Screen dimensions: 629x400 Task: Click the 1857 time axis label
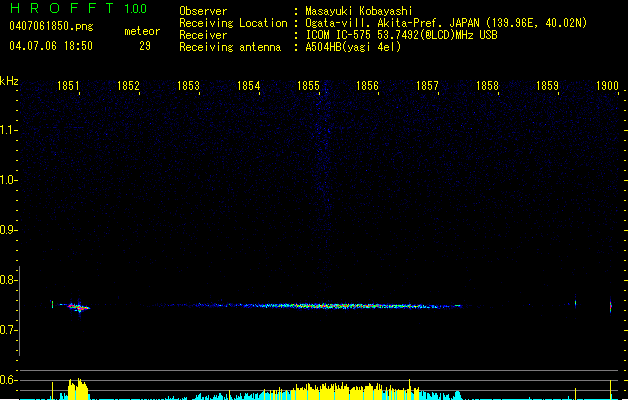pyautogui.click(x=427, y=85)
